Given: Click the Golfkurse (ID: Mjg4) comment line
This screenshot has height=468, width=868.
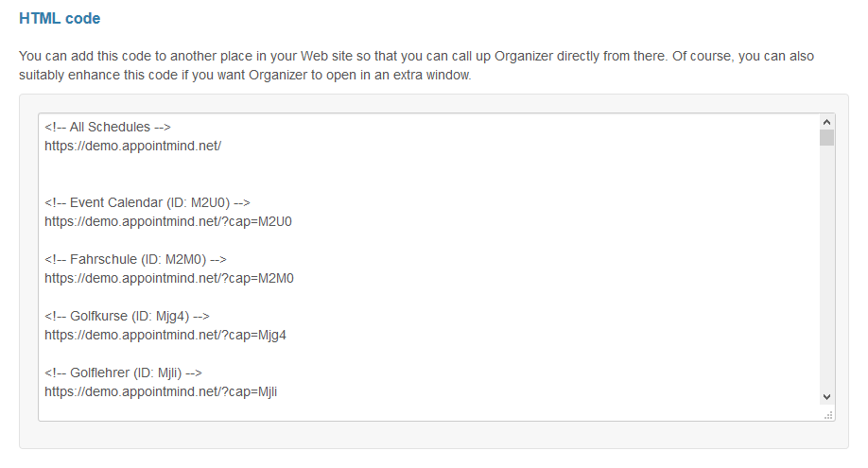Looking at the screenshot, I should (127, 316).
